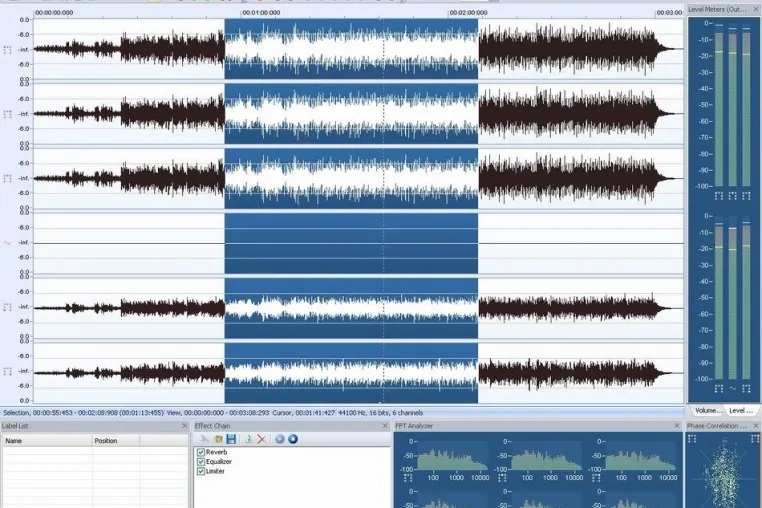
Task: Click the View range readout in status bar
Action: (218, 413)
